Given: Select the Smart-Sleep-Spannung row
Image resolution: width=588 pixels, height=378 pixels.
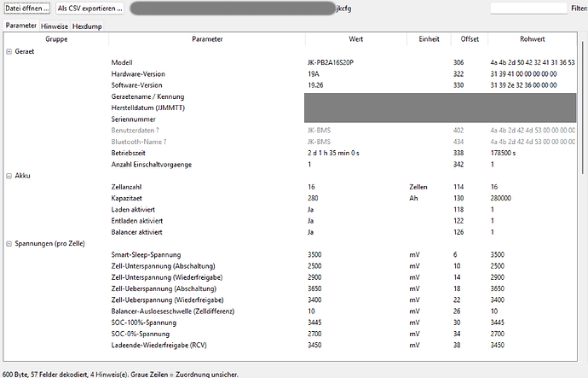Looking at the screenshot, I should tap(290, 255).
